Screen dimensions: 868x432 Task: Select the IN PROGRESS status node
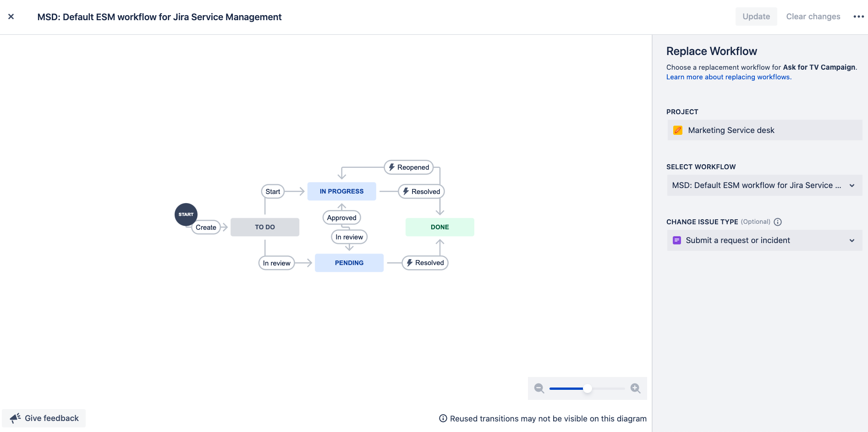pos(341,191)
